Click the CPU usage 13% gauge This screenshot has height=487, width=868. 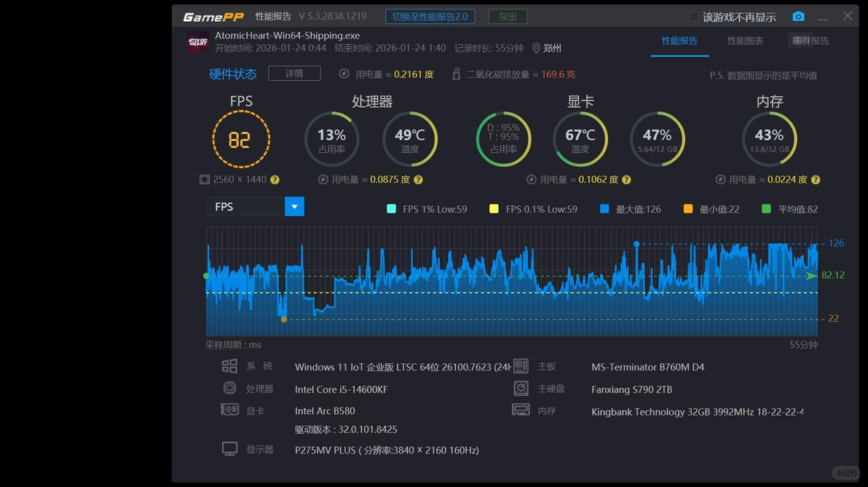tap(331, 139)
